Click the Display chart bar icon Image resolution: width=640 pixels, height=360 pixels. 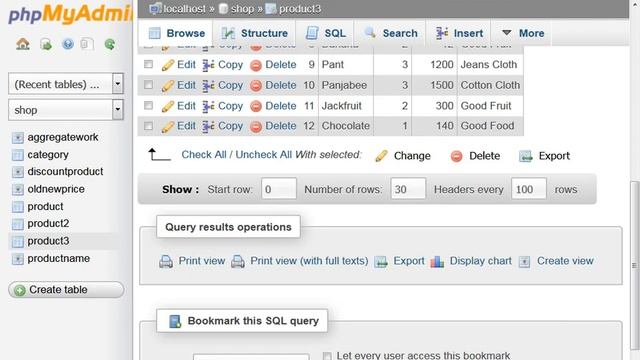437,261
